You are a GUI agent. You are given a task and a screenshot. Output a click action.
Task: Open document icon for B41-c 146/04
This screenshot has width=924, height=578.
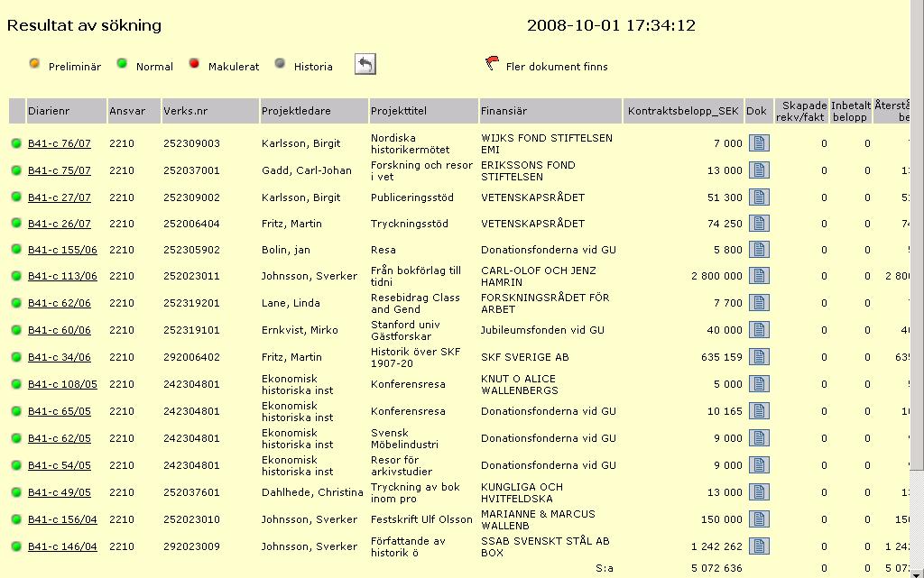759,546
